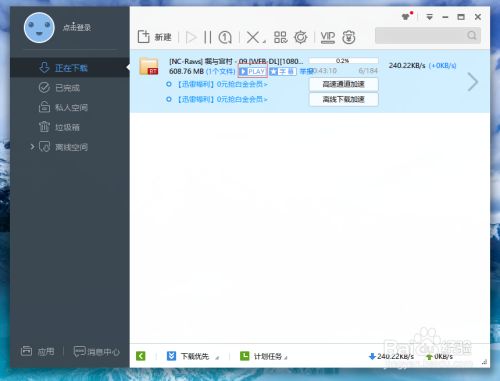Click the first 迅雷福利 promo link
The width and height of the screenshot is (500, 381).
(x=221, y=84)
